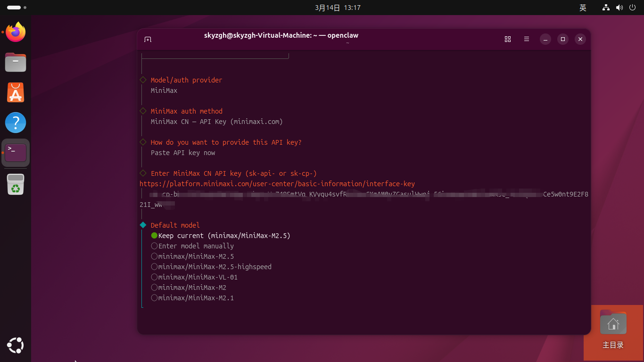Click the terminal grid overview icon
Screen dimensions: 644x362
508,40
